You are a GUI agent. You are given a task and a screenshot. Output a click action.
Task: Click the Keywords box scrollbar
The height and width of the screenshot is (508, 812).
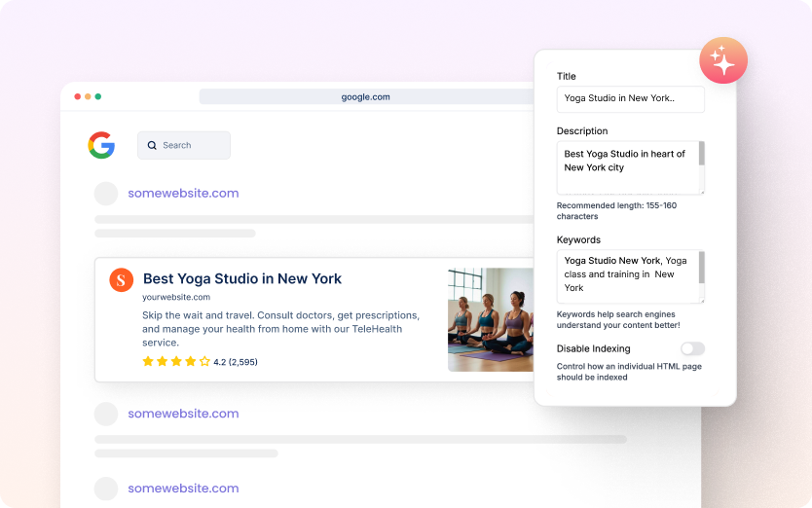(x=702, y=267)
